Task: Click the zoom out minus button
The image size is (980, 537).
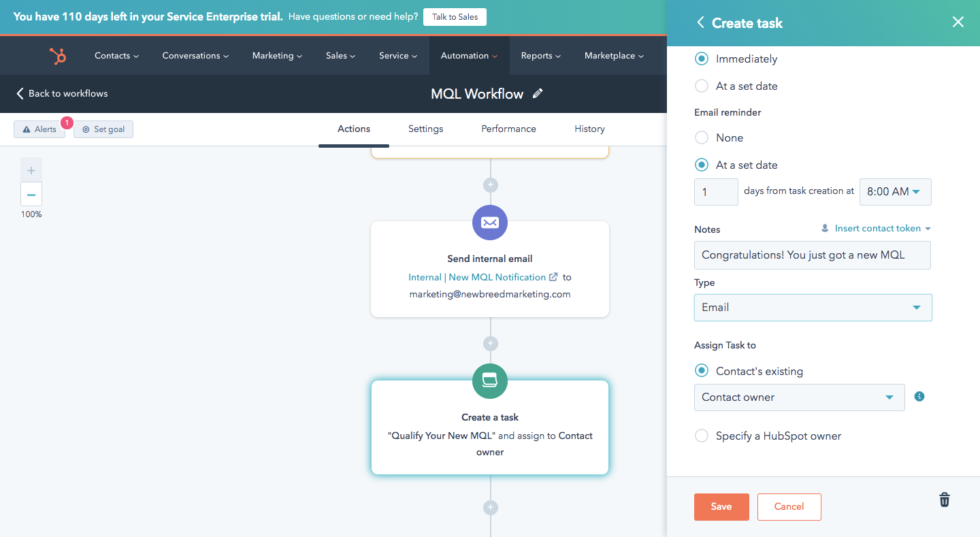Action: point(31,195)
